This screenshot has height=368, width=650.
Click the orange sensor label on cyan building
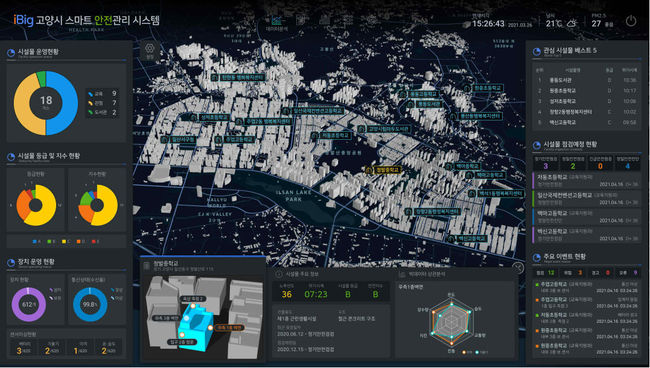[230, 328]
